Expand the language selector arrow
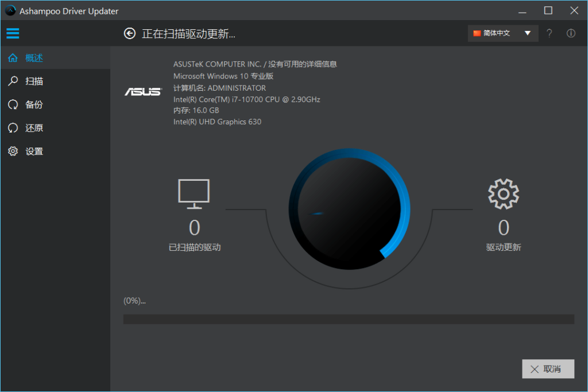The image size is (588, 392). click(528, 33)
